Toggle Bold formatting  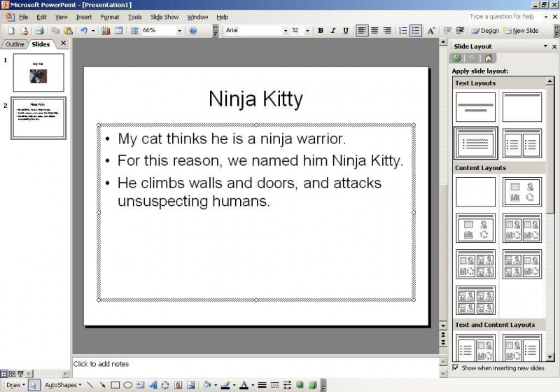tap(321, 31)
